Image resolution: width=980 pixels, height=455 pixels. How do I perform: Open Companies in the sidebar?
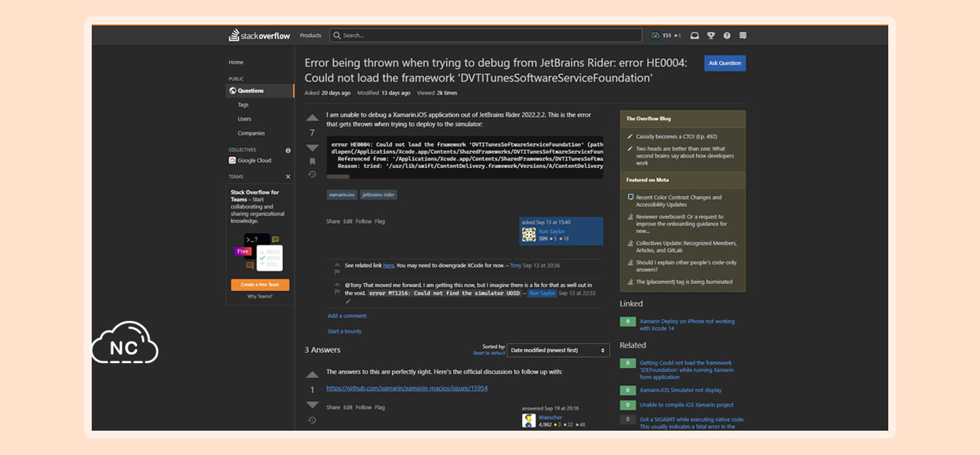[252, 133]
